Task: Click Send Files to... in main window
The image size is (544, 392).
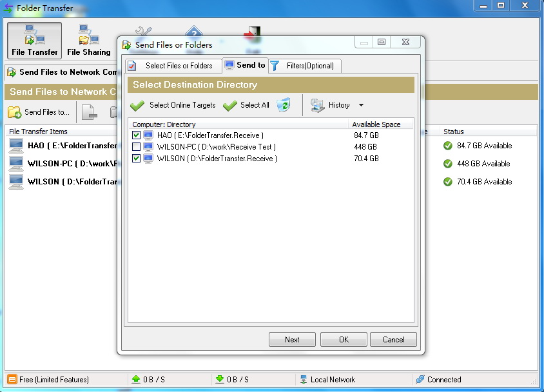Action: pos(39,112)
